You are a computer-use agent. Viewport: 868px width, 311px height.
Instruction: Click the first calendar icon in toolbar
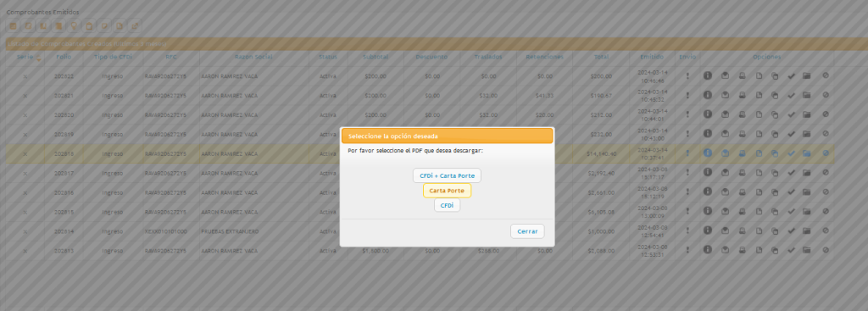point(13,26)
